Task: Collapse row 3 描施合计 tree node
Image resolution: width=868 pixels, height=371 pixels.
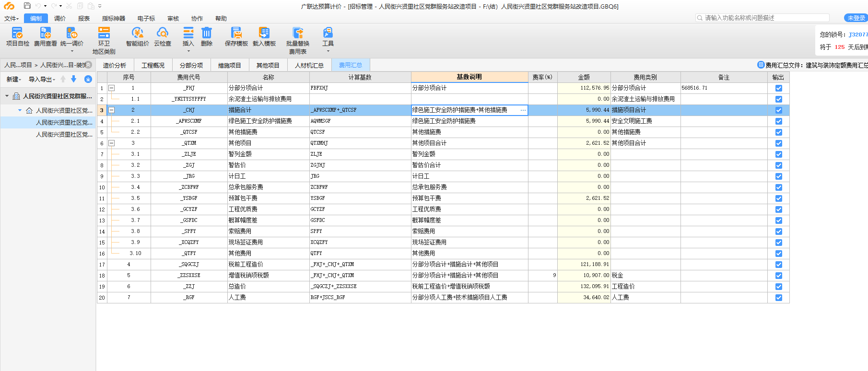Action: 111,110
